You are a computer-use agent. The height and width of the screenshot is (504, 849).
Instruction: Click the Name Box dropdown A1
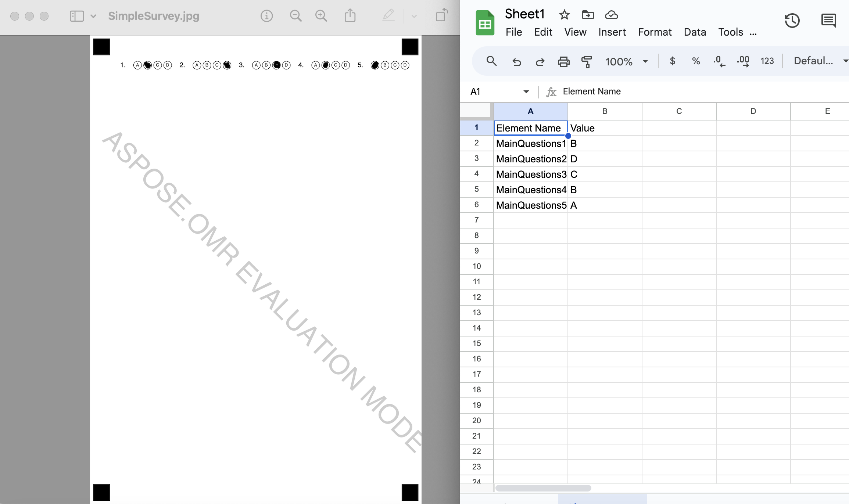pyautogui.click(x=525, y=91)
